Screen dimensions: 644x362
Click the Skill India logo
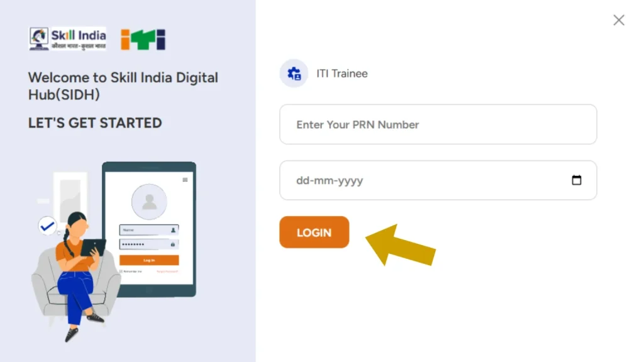(x=67, y=39)
